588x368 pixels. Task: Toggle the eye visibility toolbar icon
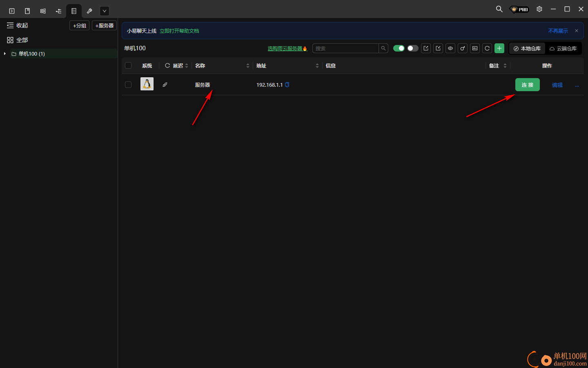(450, 48)
